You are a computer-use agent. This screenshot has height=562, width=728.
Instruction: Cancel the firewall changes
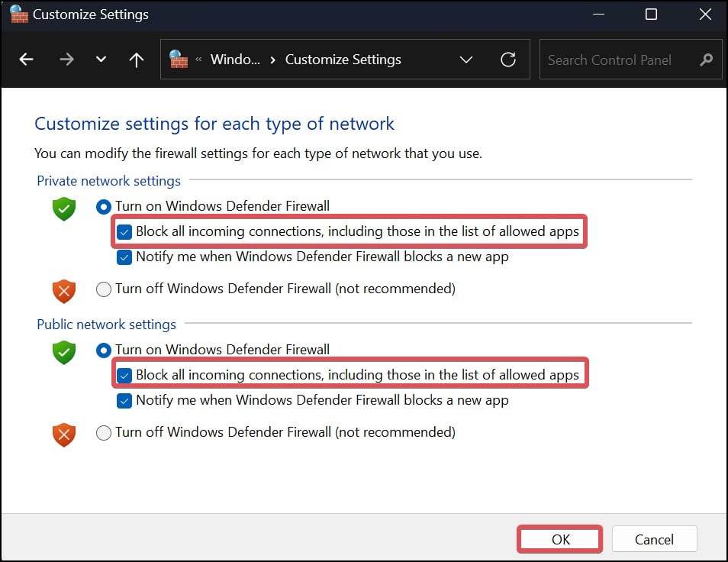coord(654,539)
